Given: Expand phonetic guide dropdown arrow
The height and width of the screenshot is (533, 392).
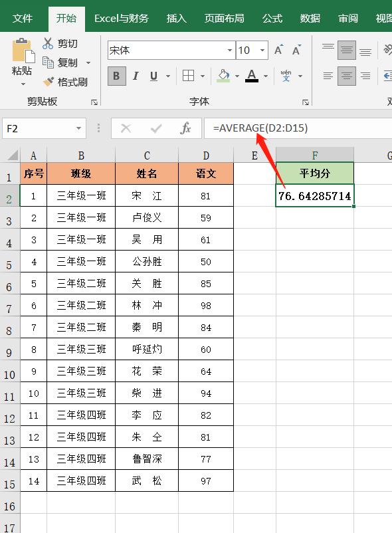Looking at the screenshot, I should point(300,76).
